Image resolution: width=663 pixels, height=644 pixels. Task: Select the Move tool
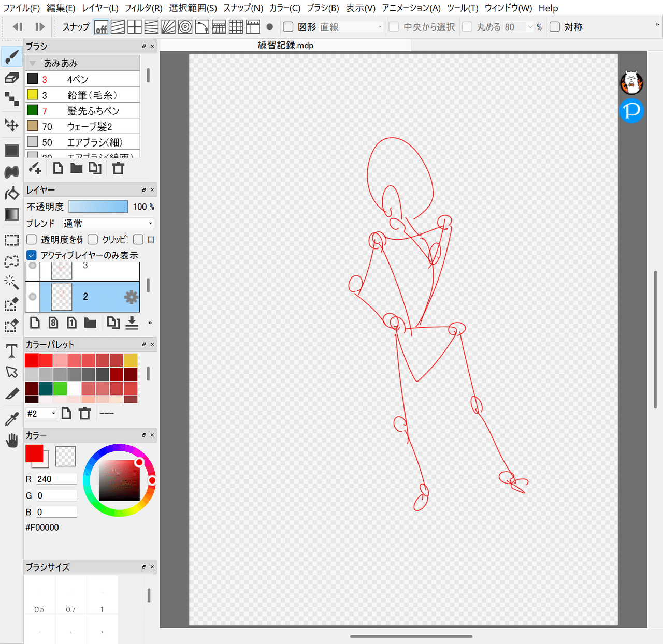tap(12, 124)
